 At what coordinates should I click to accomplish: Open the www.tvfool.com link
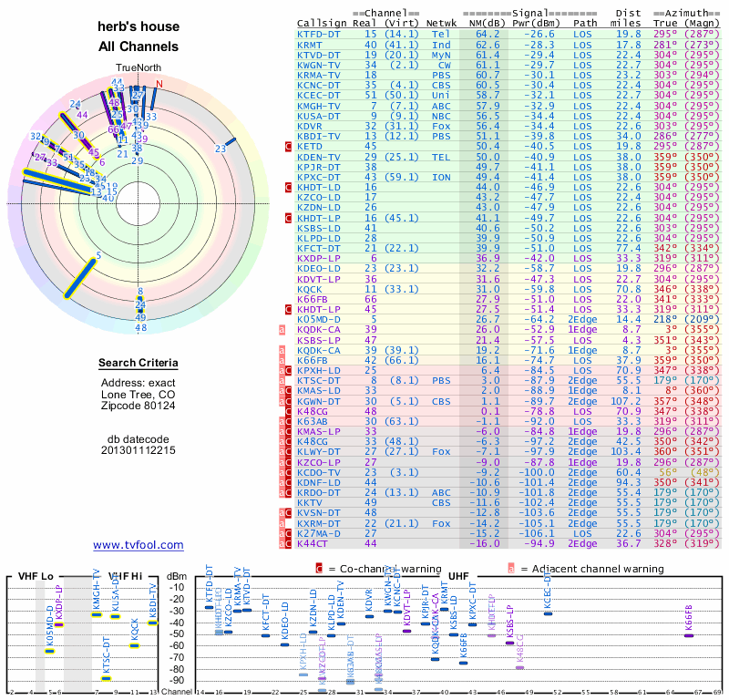(139, 545)
